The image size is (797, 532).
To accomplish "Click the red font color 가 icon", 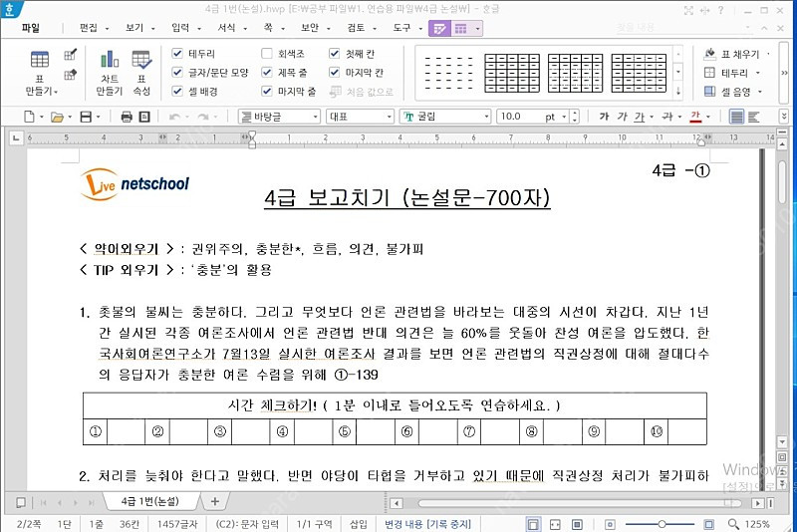I will [x=695, y=117].
